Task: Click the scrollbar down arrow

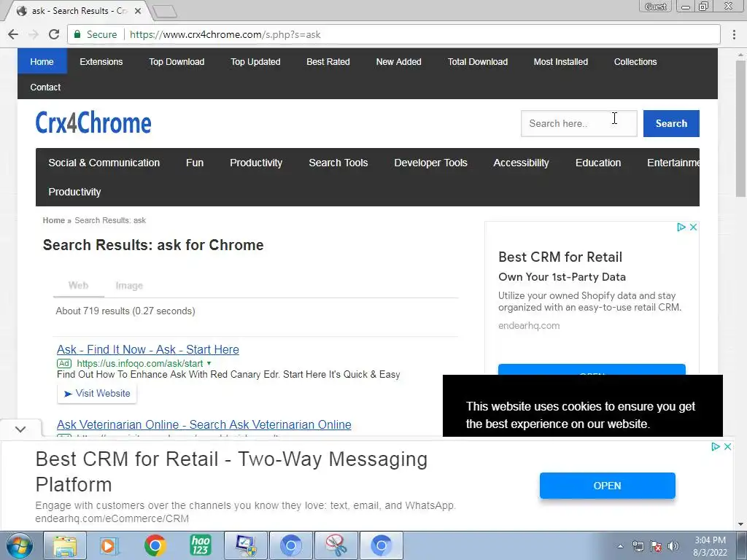Action: pos(740,524)
